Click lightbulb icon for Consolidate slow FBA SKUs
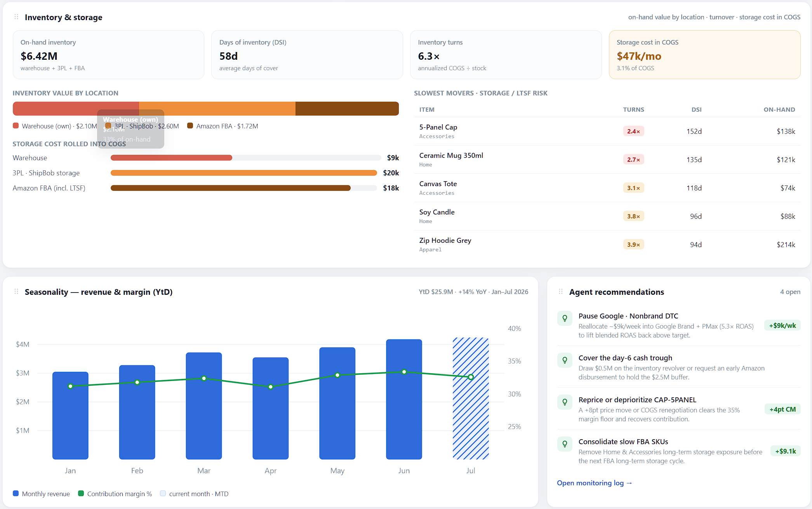The image size is (812, 509). point(565,444)
